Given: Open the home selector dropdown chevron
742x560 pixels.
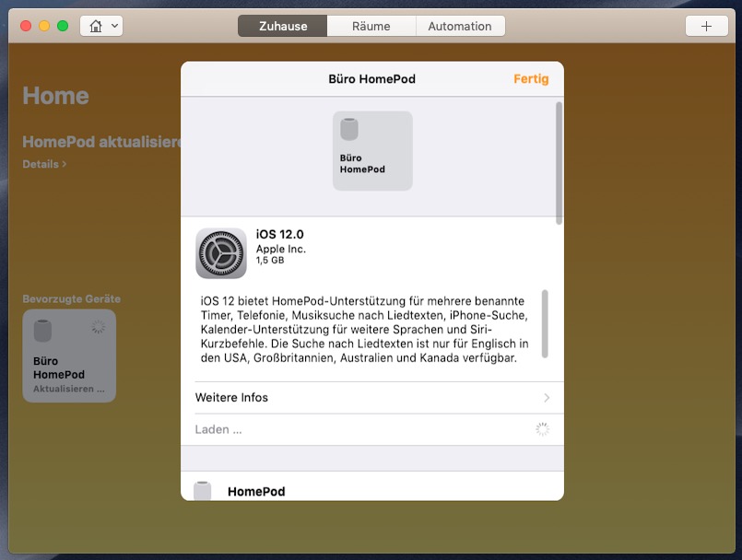Looking at the screenshot, I should 115,26.
